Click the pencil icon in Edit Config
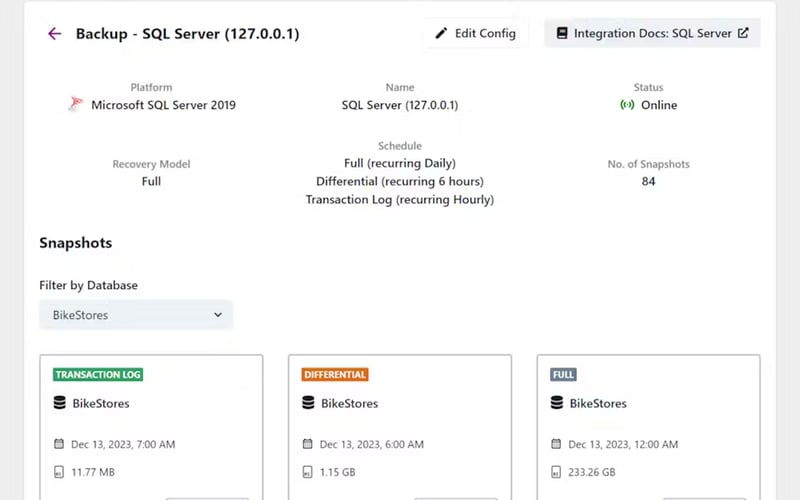 pos(441,33)
